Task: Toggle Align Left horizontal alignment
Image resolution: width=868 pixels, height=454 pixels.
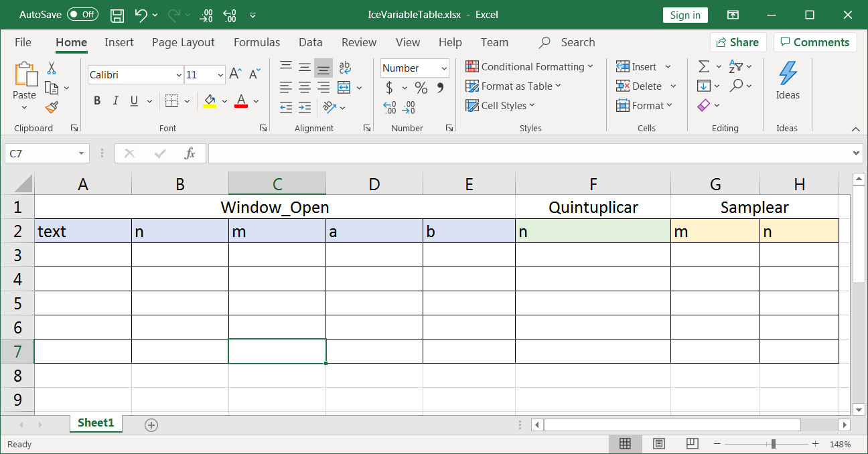Action: pos(286,87)
